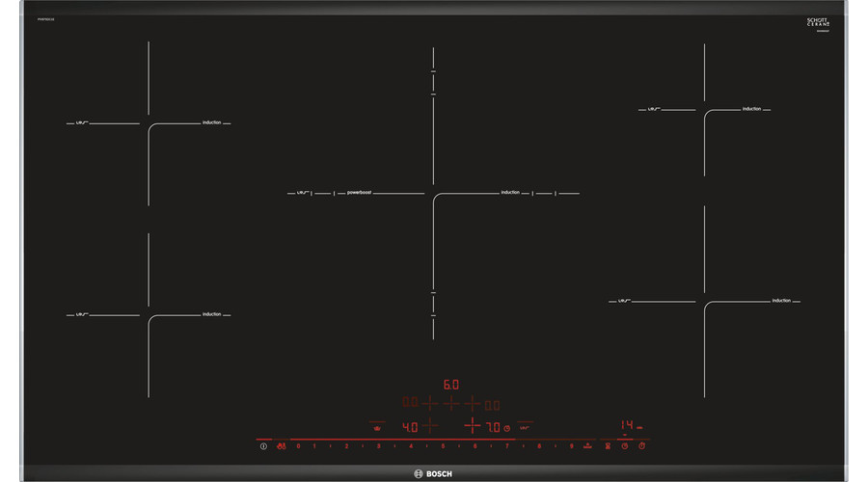This screenshot has height=482, width=868.
Task: Tap wavy sensor symbol right of 7.0
Action: pos(526,427)
